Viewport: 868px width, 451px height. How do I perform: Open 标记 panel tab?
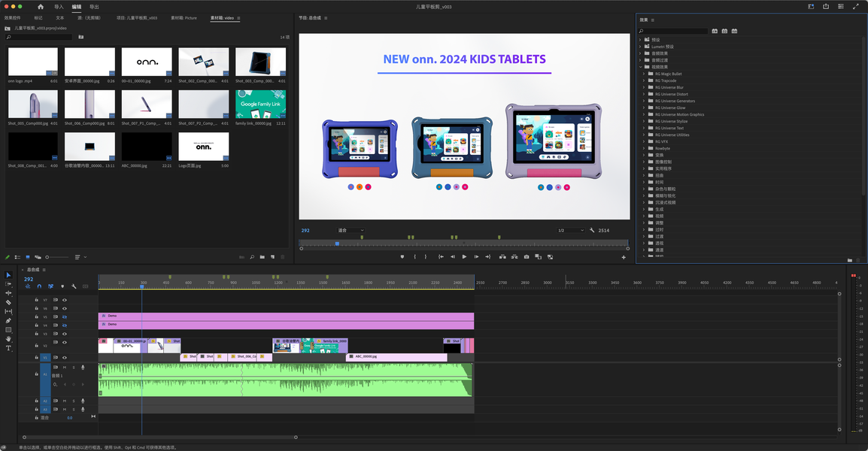[x=38, y=18]
